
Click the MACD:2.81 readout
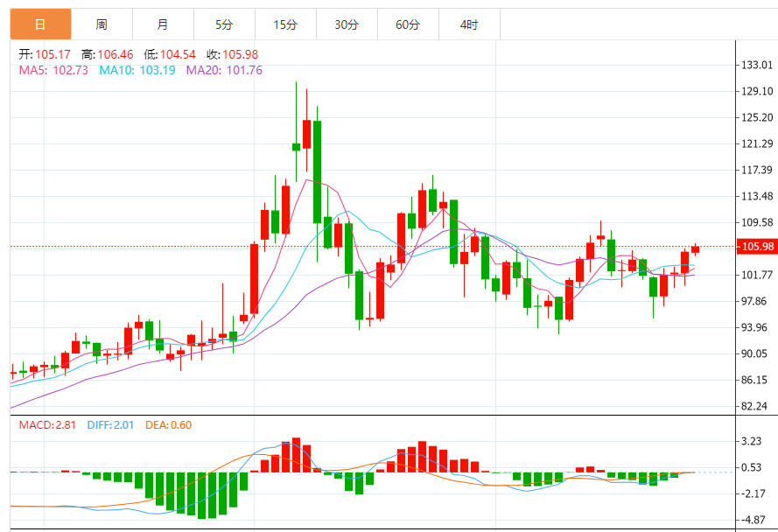[47, 424]
